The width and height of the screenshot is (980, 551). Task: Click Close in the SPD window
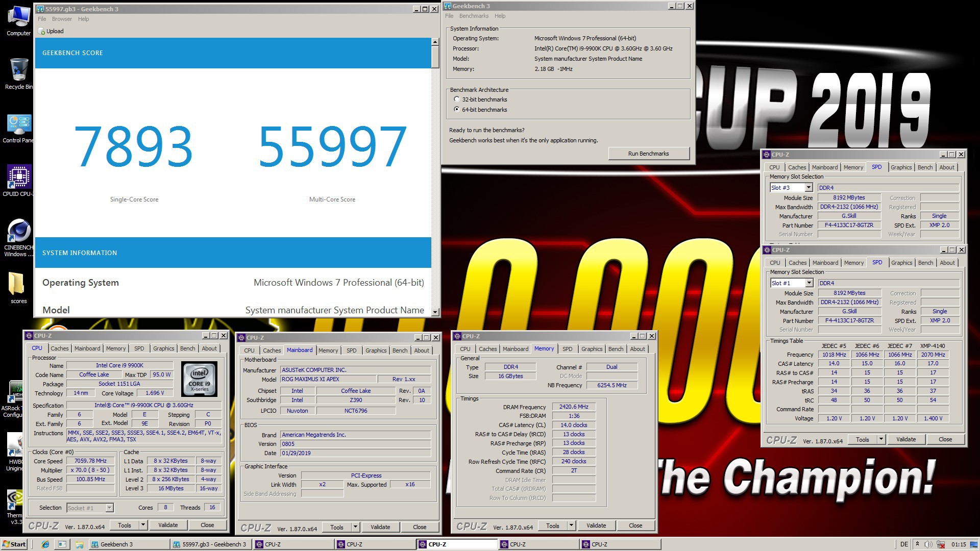[x=945, y=439]
